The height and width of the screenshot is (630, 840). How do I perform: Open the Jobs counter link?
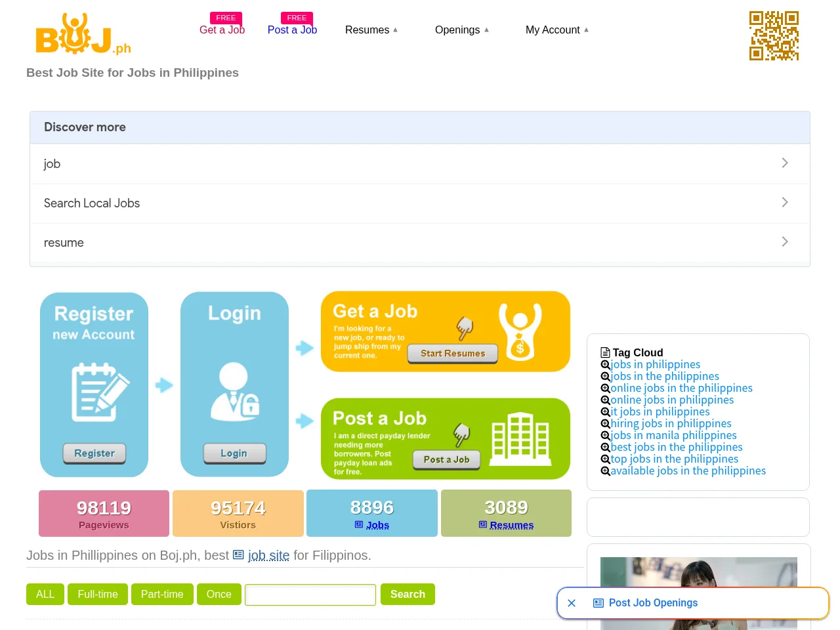click(377, 525)
